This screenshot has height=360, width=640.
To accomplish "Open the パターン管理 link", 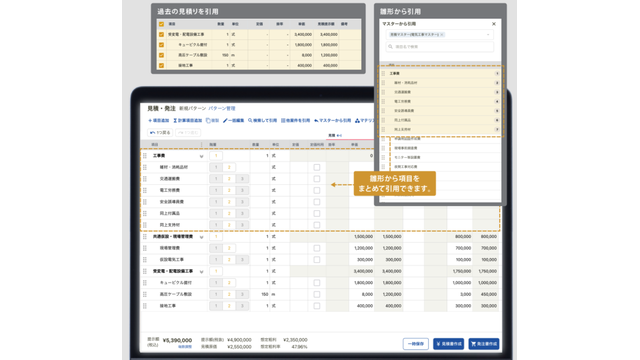I will pyautogui.click(x=222, y=109).
